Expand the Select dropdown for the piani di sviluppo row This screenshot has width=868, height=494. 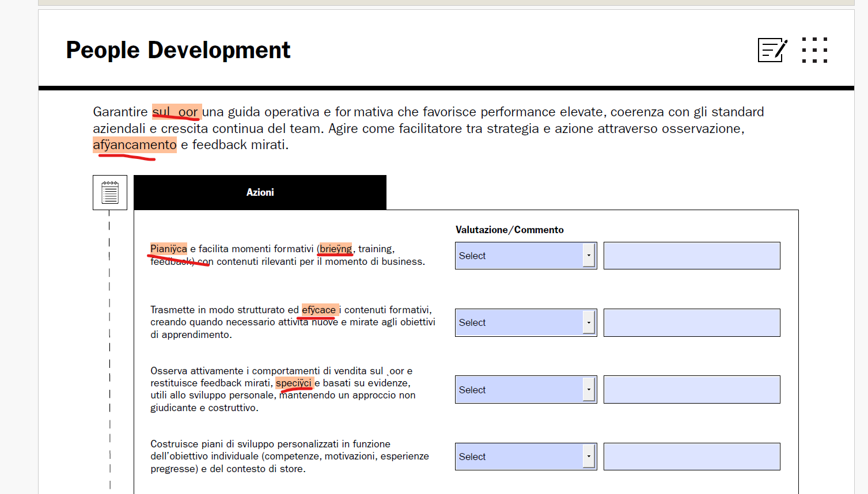coord(525,457)
